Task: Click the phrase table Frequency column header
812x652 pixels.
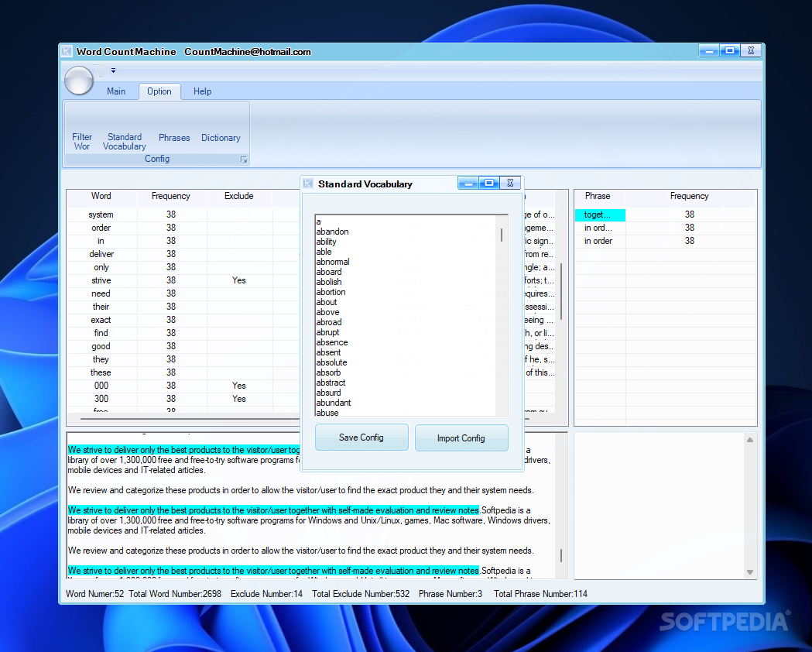Action: [689, 196]
